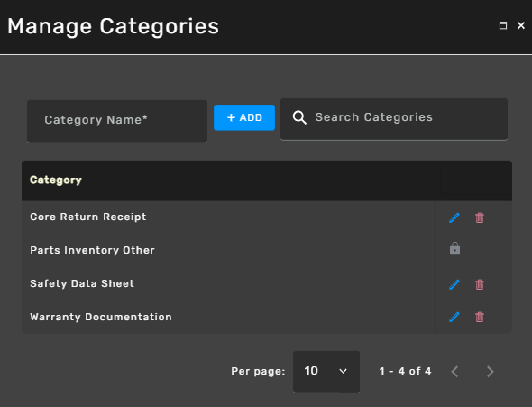Open the Per page dropdown
This screenshot has height=407, width=532.
coord(326,372)
